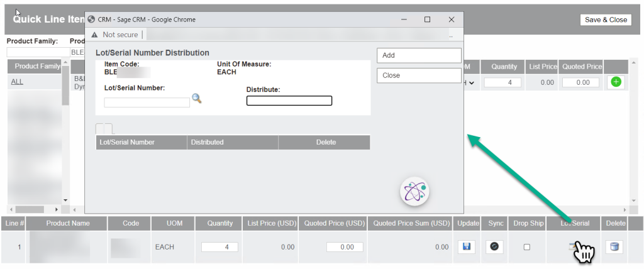This screenshot has width=644, height=269.
Task: Click the Product Family filter input
Action: (38, 52)
